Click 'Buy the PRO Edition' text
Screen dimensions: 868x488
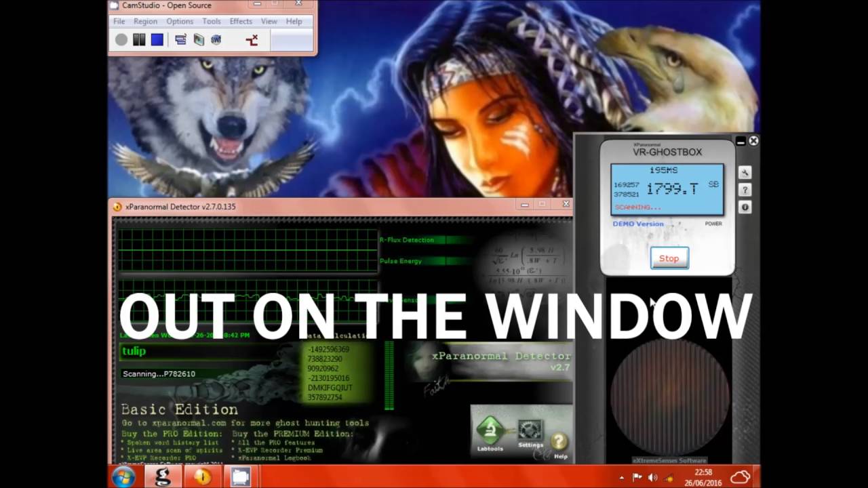[x=172, y=433]
